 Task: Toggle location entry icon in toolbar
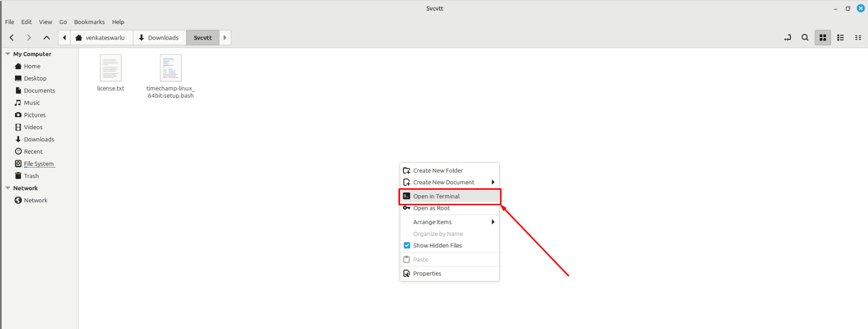(787, 38)
